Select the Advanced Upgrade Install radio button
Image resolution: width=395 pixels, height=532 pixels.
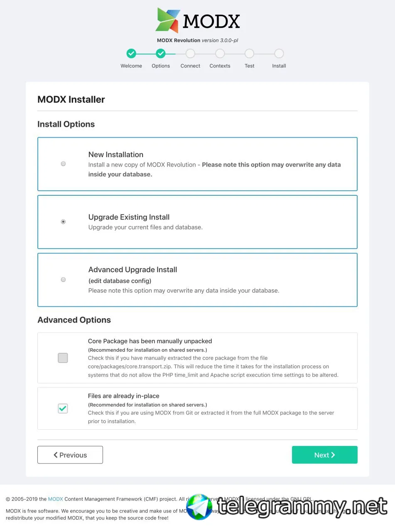click(x=63, y=280)
